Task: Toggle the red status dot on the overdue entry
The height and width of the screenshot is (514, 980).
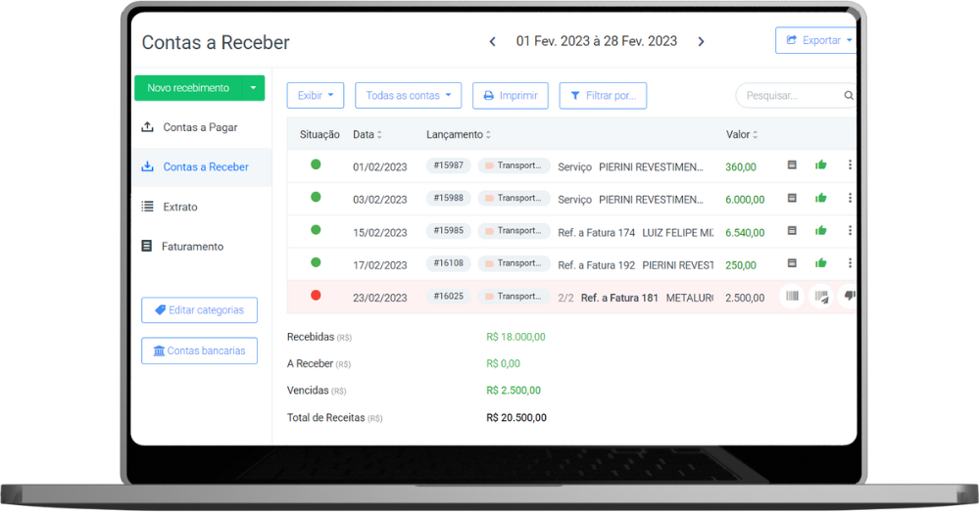Action: click(316, 296)
